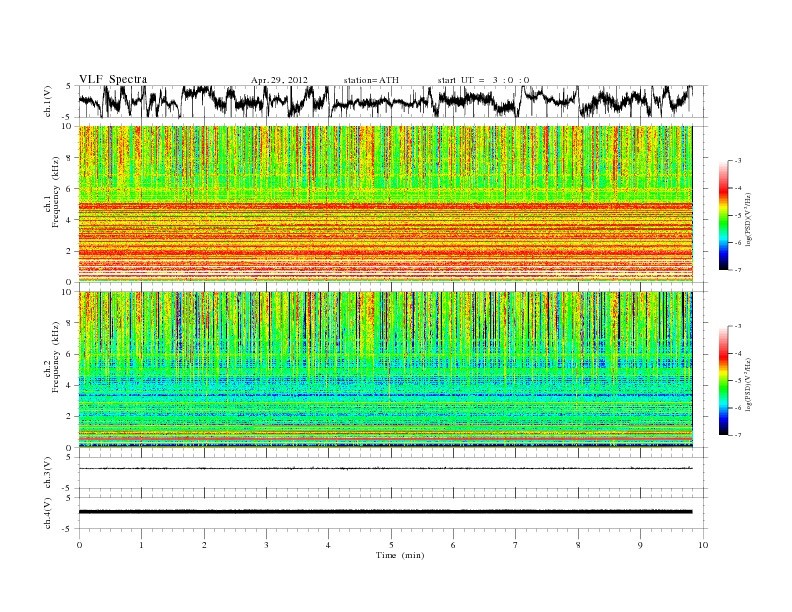Click the "2" kHz tick on ch.2 frequency axis

[69, 417]
